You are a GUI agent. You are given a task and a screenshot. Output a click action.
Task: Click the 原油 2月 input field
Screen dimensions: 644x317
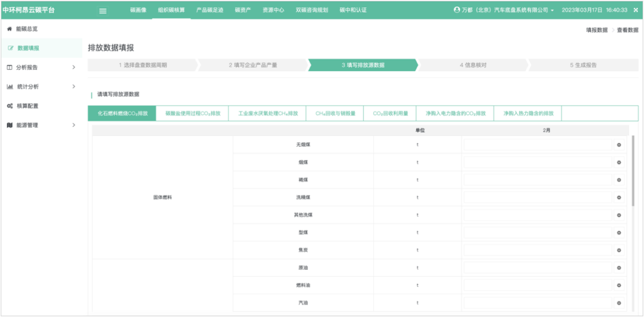[538, 268]
